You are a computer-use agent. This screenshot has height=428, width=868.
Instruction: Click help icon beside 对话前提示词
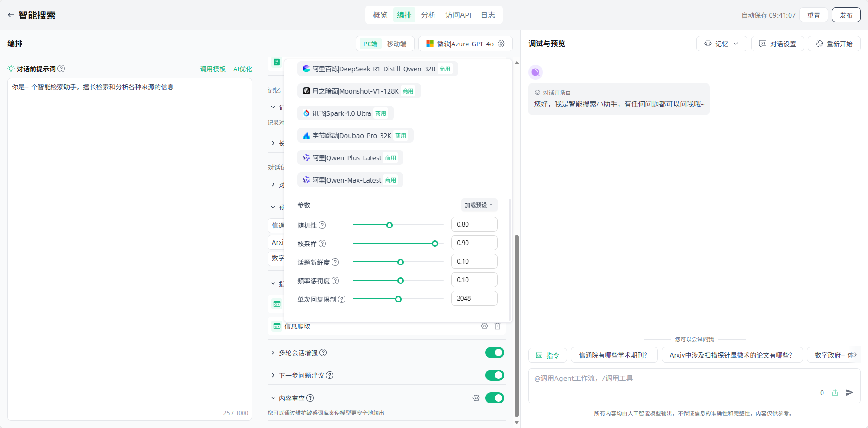[61, 69]
